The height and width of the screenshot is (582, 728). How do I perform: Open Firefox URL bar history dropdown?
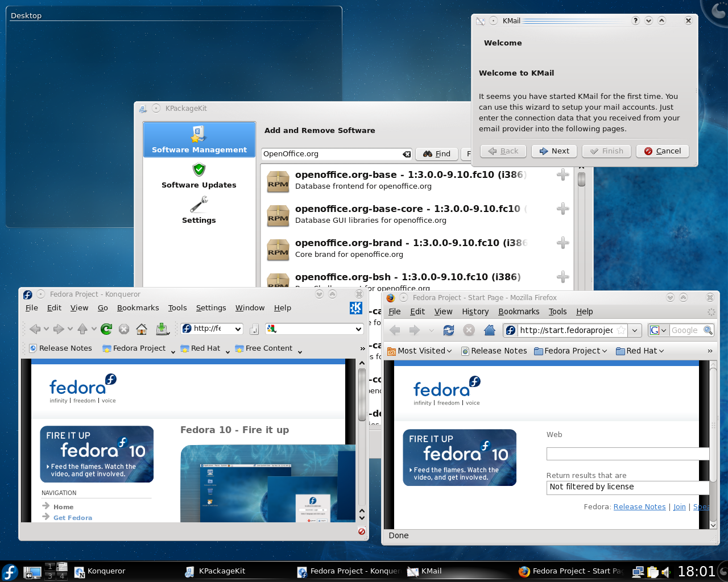click(x=635, y=330)
